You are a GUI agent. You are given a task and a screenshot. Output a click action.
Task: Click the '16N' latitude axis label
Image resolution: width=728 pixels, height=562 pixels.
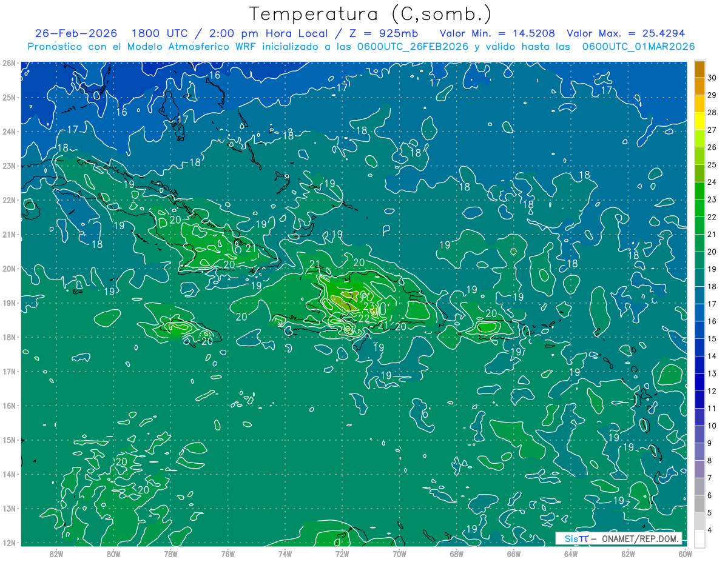[x=8, y=406]
